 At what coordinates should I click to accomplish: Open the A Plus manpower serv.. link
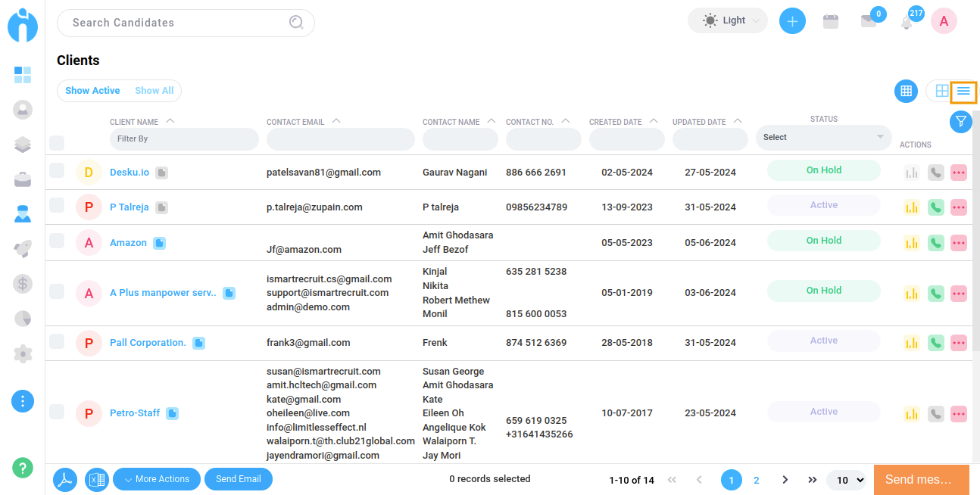(x=163, y=293)
